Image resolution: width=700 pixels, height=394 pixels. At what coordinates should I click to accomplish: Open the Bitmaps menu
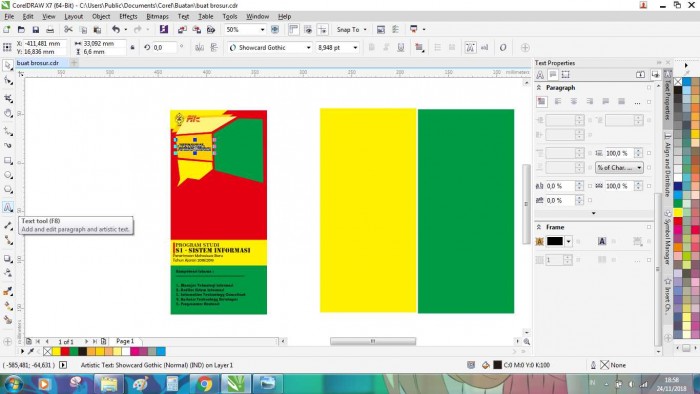click(157, 17)
